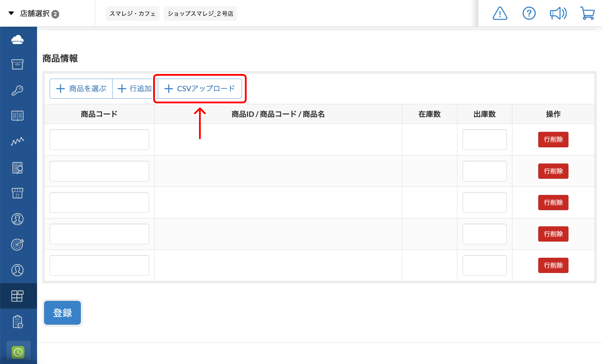Click the 在庫数 column header
Screen dimensions: 602x364
pyautogui.click(x=429, y=114)
